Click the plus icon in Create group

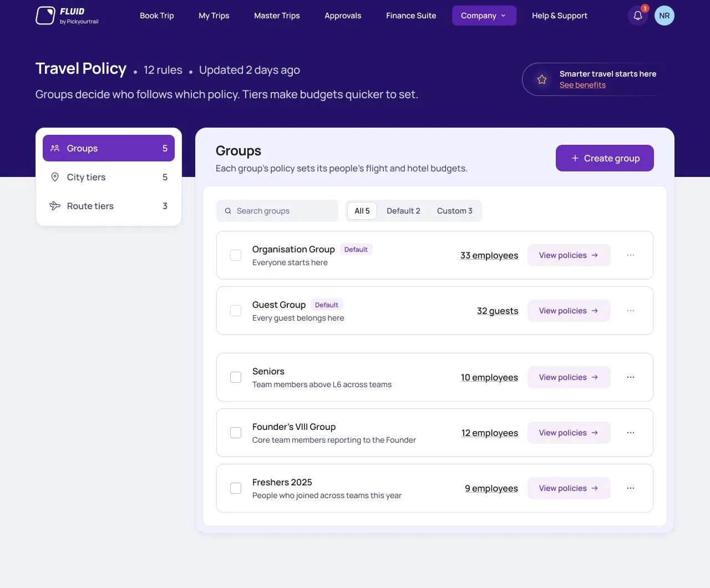click(x=575, y=158)
